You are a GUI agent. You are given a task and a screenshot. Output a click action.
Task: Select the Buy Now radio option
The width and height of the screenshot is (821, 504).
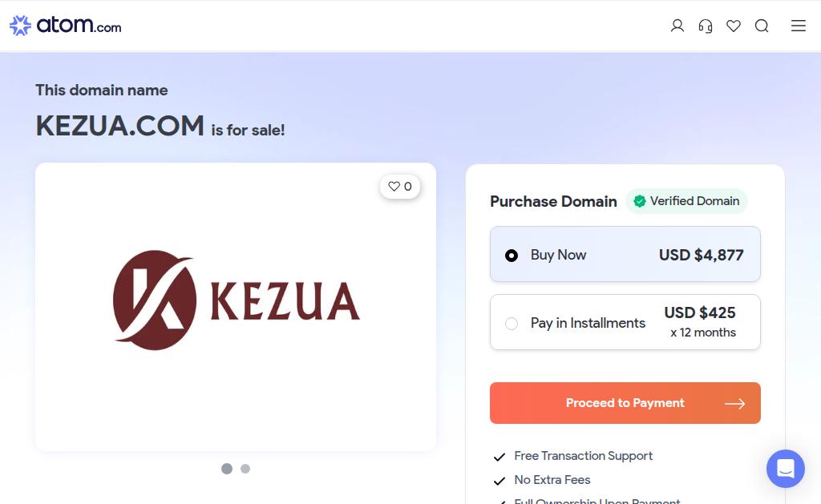pos(512,256)
